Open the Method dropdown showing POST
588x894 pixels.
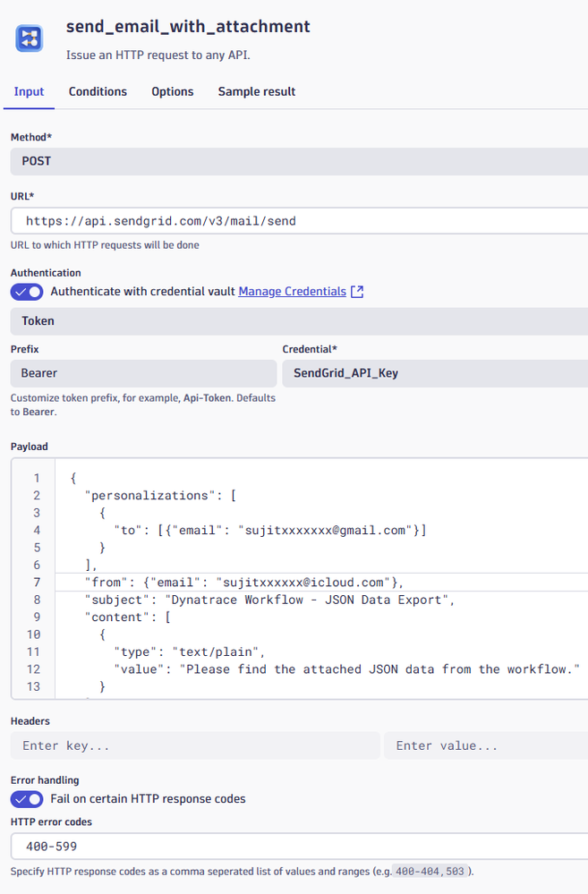[299, 161]
